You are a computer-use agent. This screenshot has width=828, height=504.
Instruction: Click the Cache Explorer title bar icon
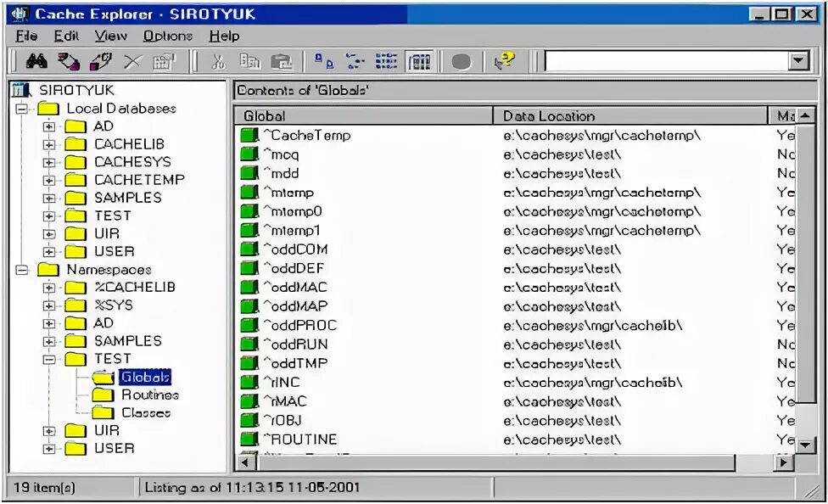[x=20, y=14]
